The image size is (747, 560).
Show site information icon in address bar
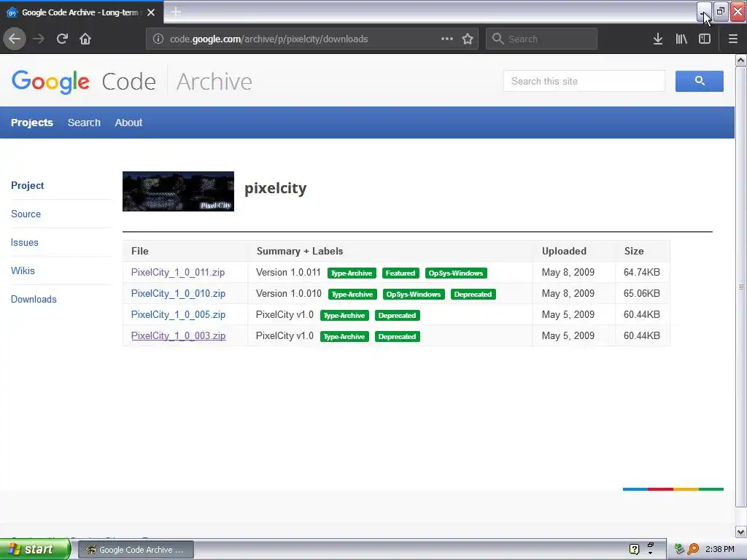158,39
